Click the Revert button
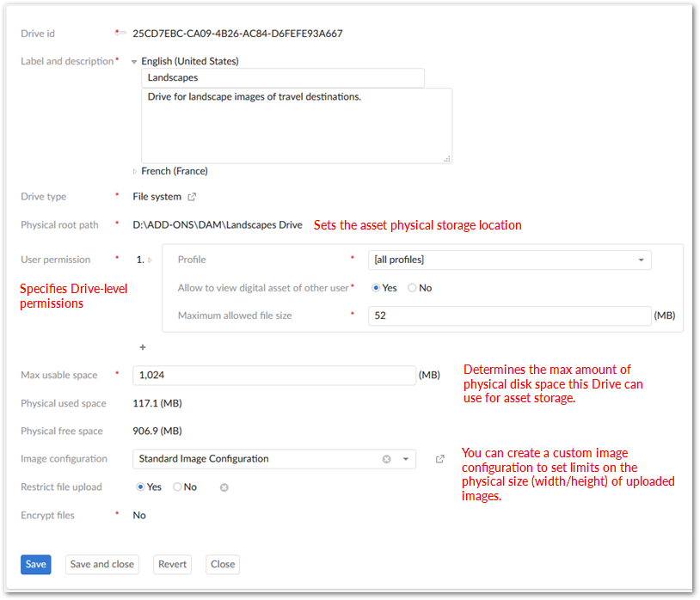This screenshot has height=600, width=700. click(172, 565)
